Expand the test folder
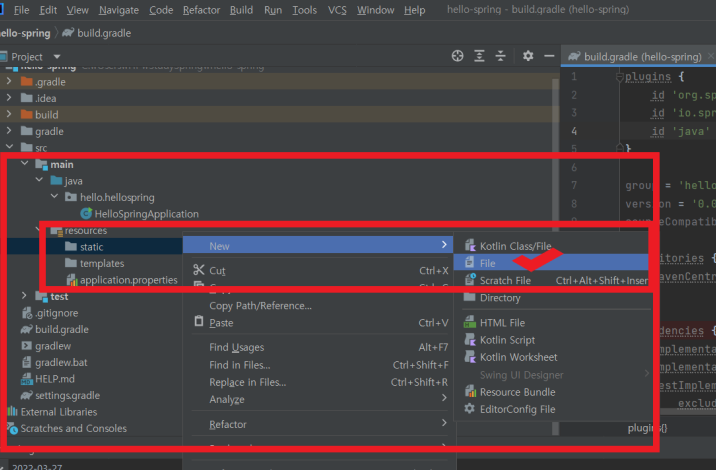This screenshot has height=470, width=716. click(x=24, y=296)
